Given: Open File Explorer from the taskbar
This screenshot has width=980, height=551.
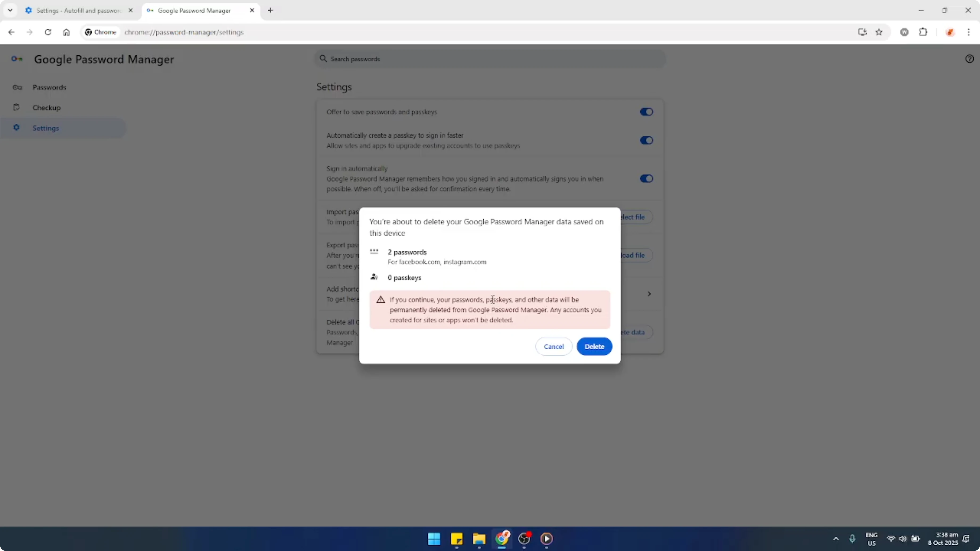Looking at the screenshot, I should tap(479, 539).
